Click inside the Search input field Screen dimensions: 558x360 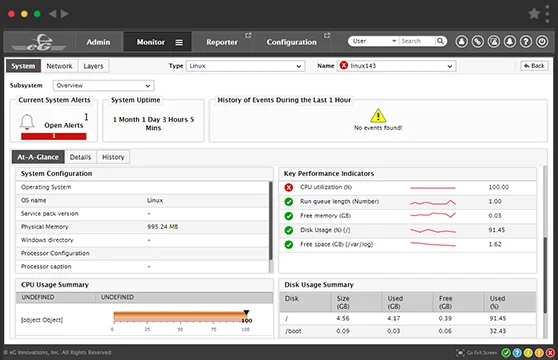[417, 41]
